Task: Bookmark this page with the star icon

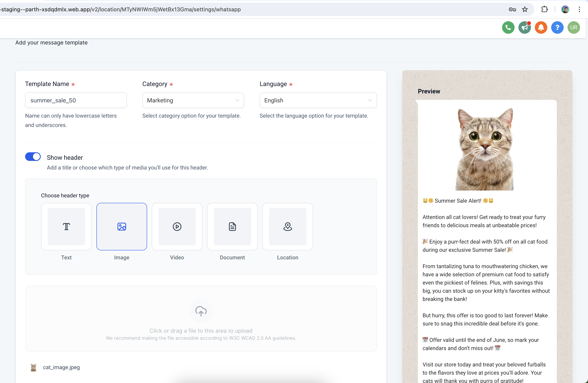Action: (524, 9)
